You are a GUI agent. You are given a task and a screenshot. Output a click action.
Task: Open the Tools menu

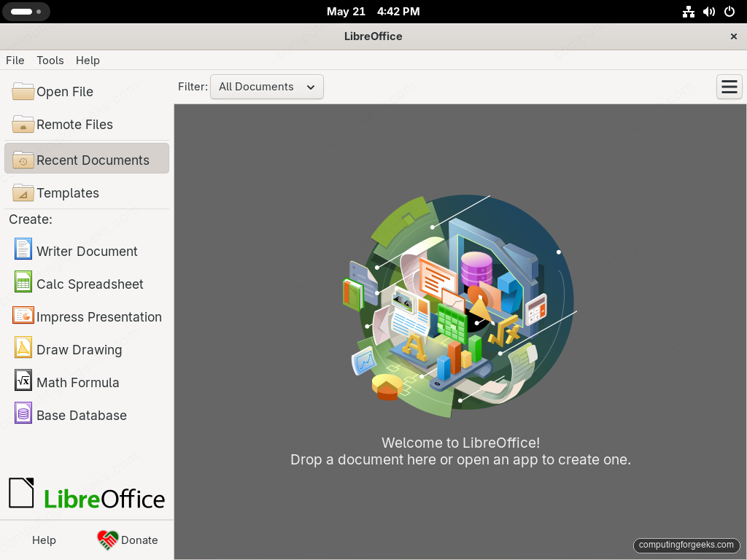pos(50,61)
